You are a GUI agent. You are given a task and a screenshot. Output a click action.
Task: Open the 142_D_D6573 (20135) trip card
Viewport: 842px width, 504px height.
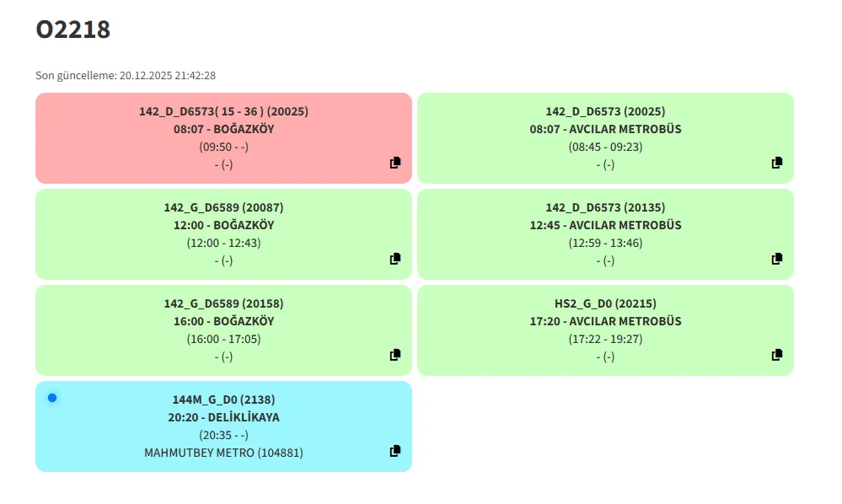pyautogui.click(x=605, y=207)
